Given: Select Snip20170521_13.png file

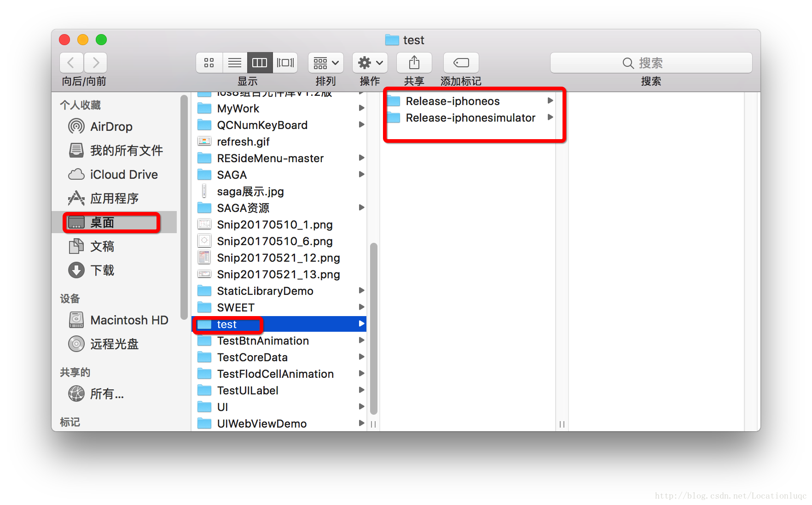Looking at the screenshot, I should [279, 275].
